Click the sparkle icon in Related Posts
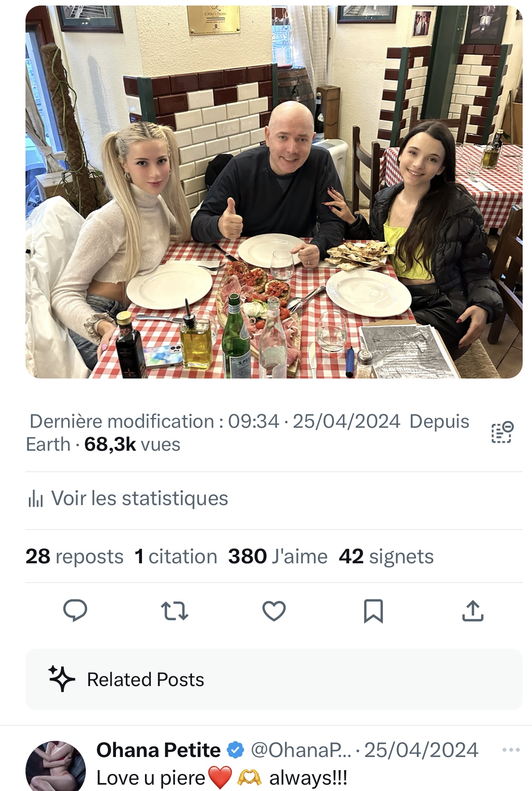Viewport: 532px width, 791px height. 62,679
